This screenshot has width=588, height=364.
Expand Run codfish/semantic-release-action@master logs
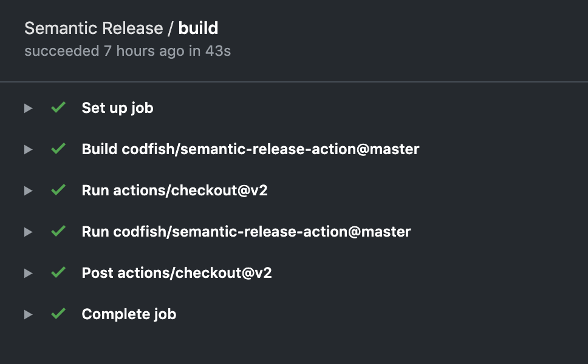point(28,231)
